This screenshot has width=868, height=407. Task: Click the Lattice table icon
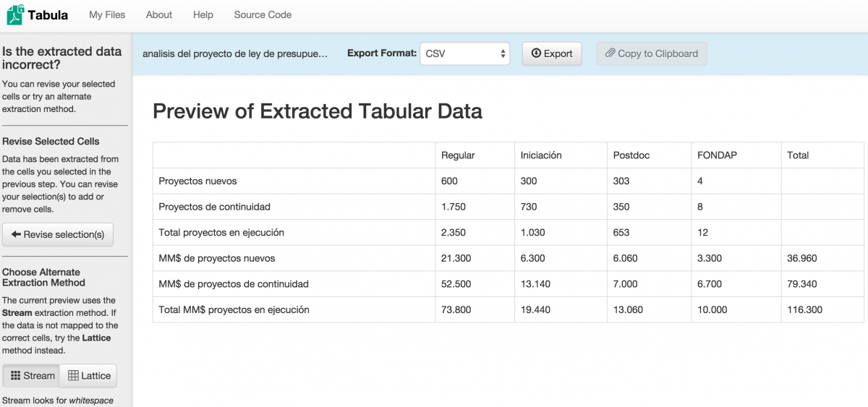(73, 376)
